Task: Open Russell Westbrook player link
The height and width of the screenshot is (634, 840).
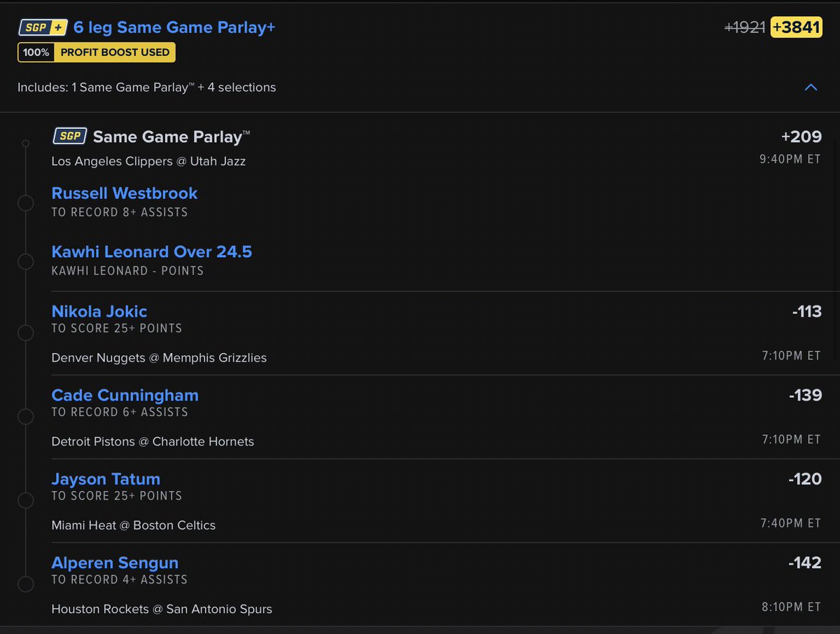Action: [125, 193]
